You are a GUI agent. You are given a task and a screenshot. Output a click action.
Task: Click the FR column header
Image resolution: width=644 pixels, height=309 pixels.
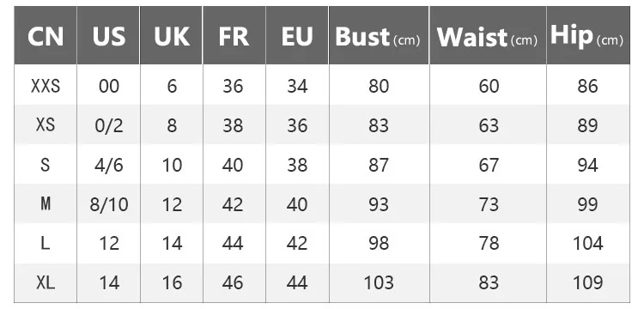234,36
